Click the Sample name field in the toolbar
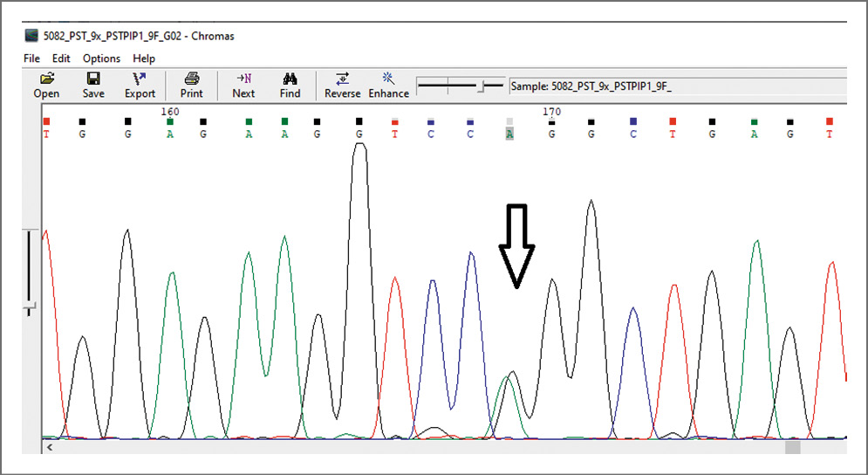 click(x=676, y=86)
